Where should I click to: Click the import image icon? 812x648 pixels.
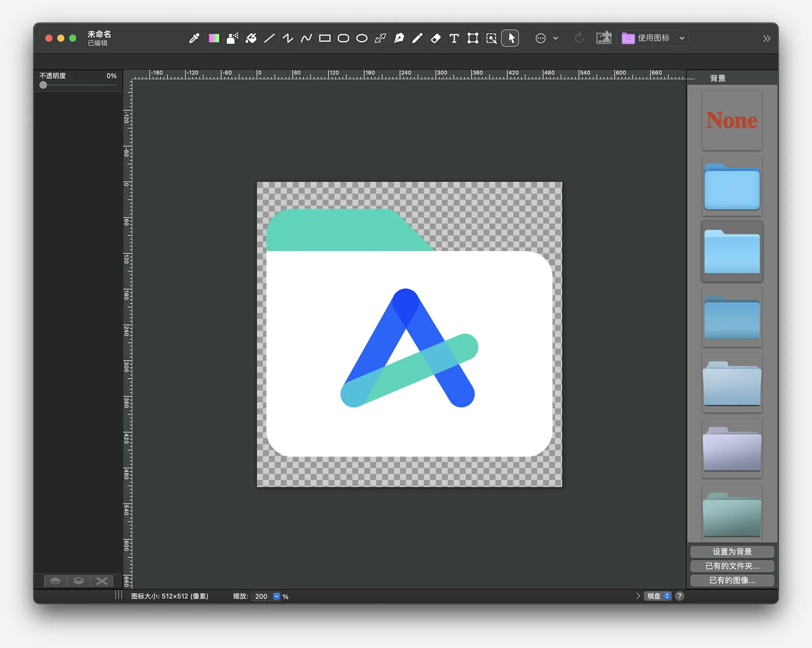tap(604, 38)
